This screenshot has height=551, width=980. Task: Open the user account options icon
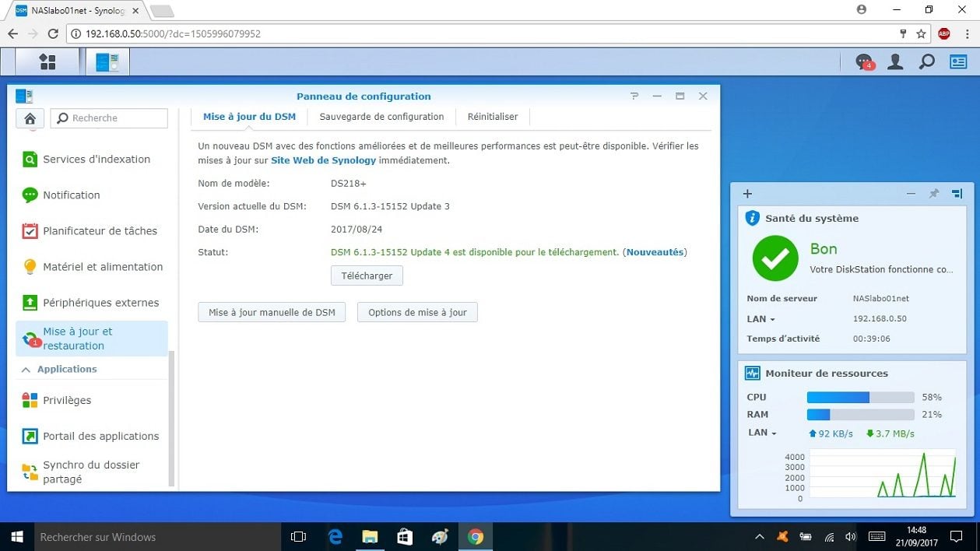[x=895, y=62]
